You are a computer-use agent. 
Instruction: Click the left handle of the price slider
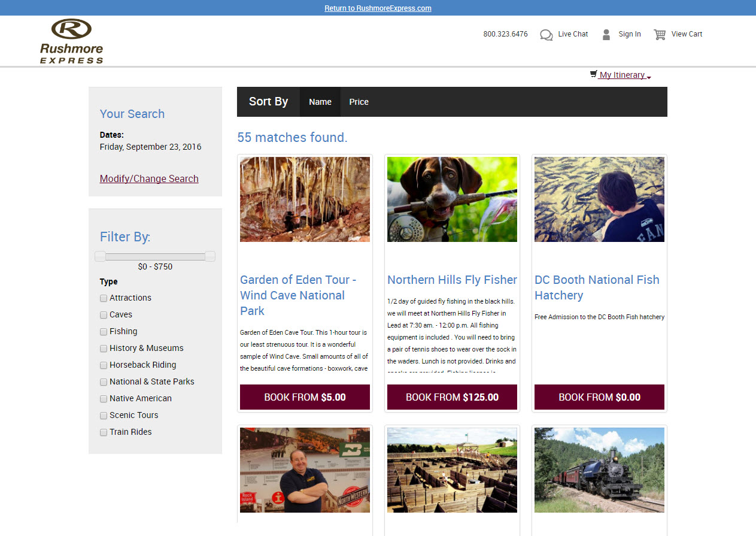tap(100, 256)
